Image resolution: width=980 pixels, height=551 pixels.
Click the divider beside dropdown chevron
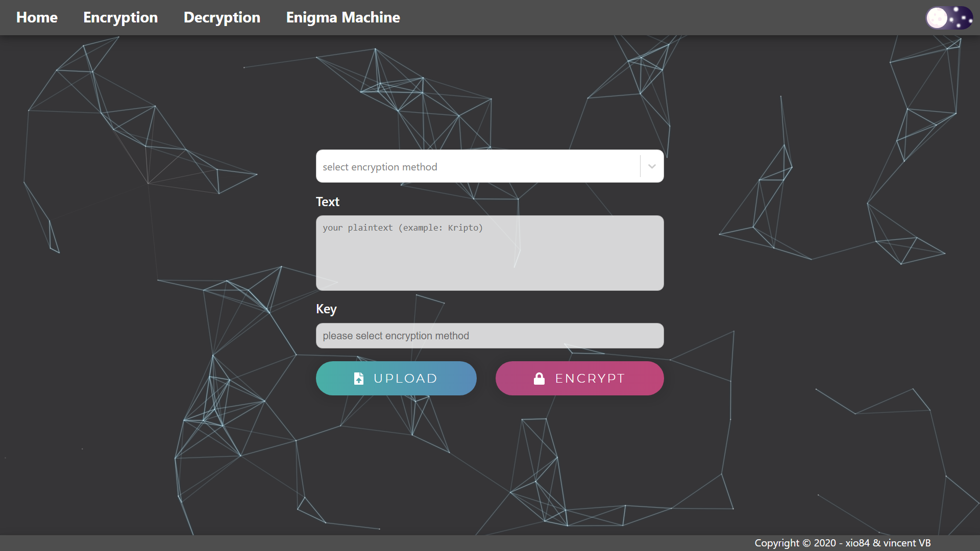640,166
